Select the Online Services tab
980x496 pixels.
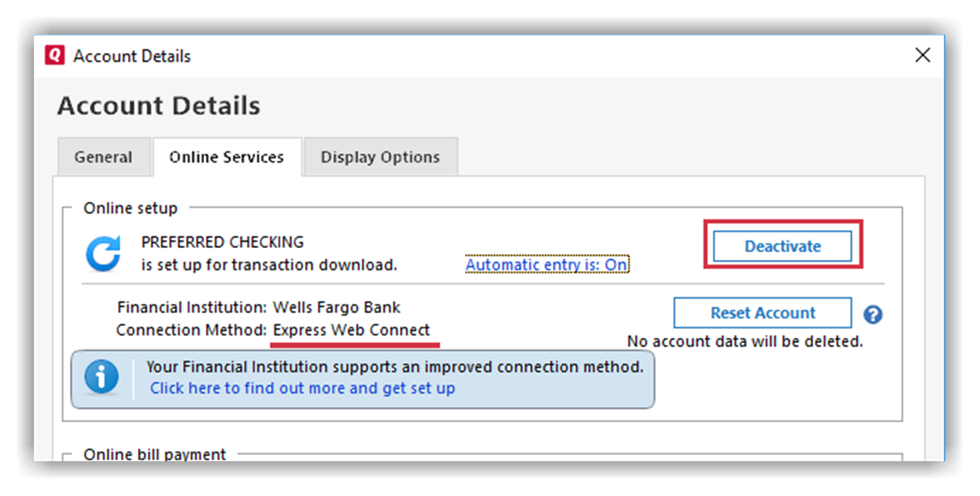click(226, 157)
